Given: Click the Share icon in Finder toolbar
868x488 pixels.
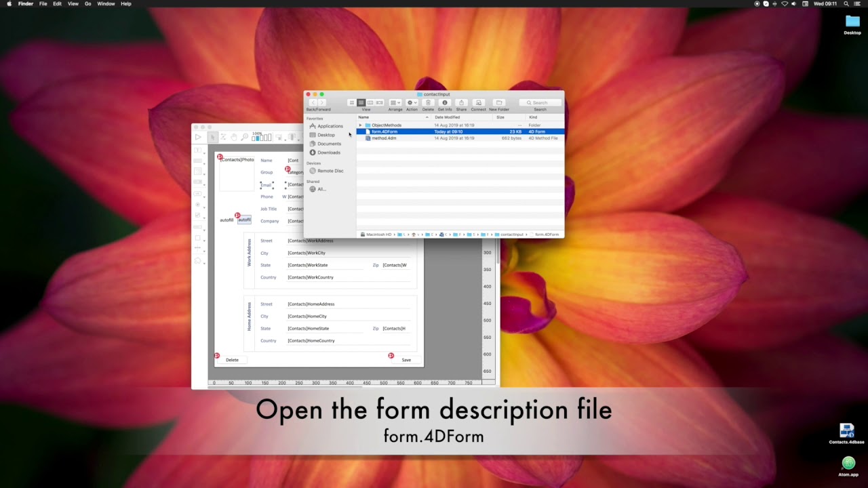Looking at the screenshot, I should (461, 102).
